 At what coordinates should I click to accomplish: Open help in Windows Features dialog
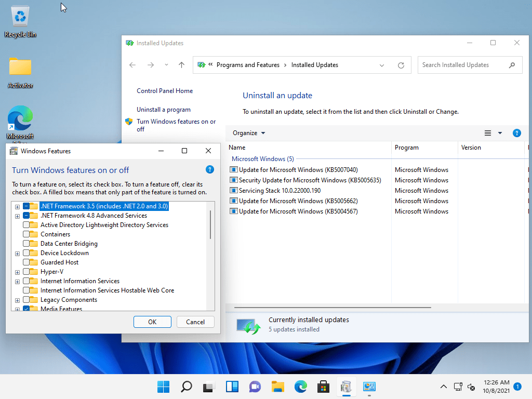(x=210, y=169)
